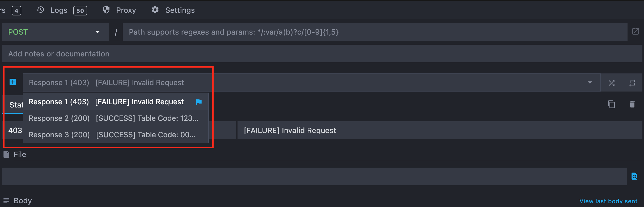Copy the response with the duplicate icon
The width and height of the screenshot is (644, 207).
(x=612, y=104)
